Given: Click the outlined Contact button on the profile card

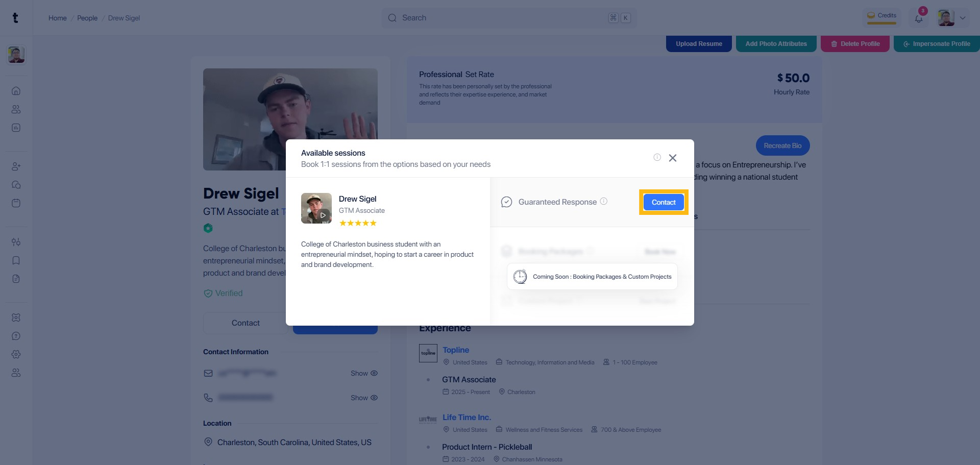Looking at the screenshot, I should [x=246, y=323].
